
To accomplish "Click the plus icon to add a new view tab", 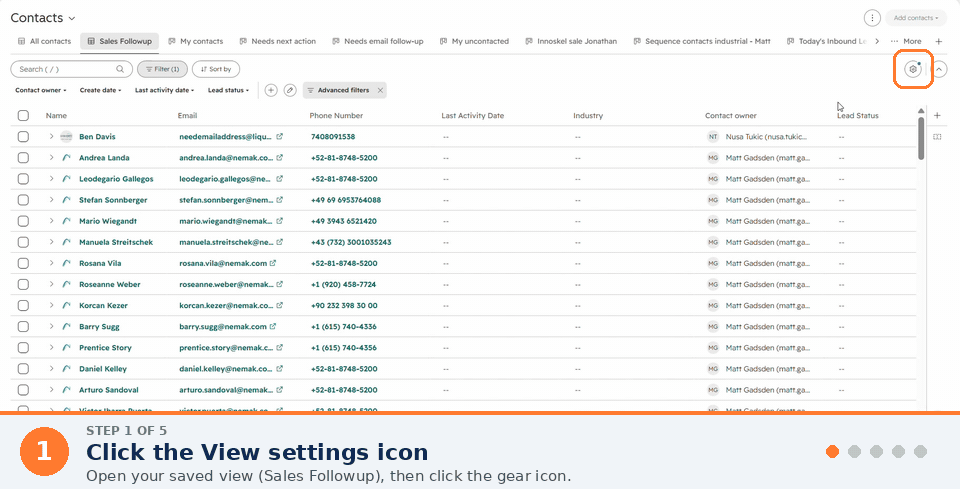I will point(939,41).
